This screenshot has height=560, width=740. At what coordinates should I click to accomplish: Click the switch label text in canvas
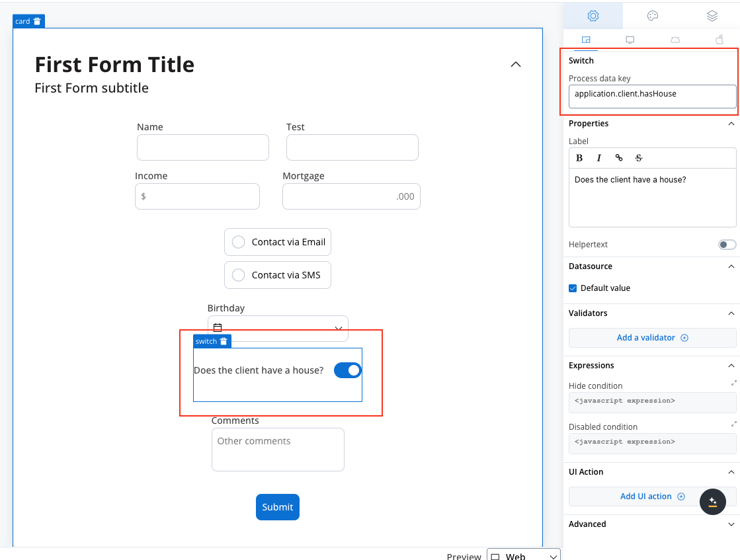click(259, 370)
